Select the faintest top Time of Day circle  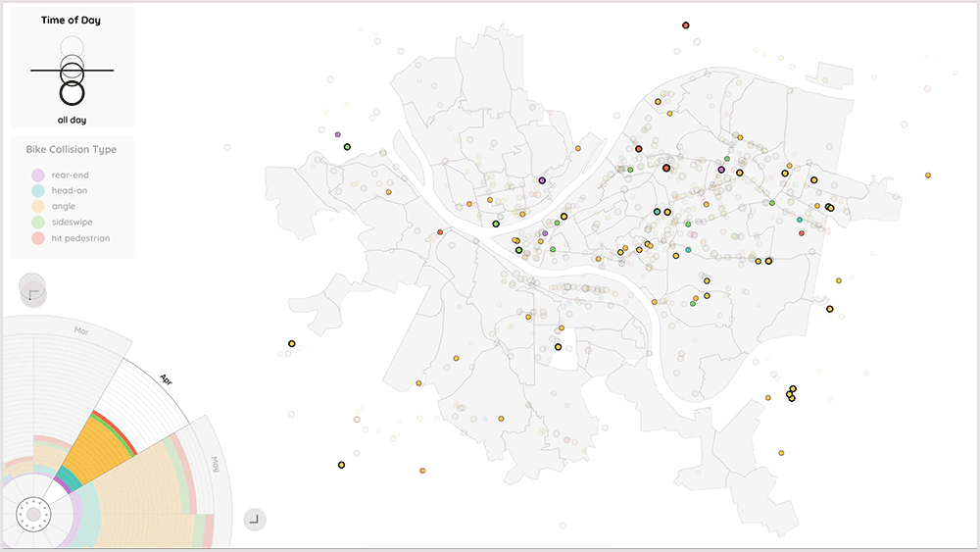pos(72,47)
